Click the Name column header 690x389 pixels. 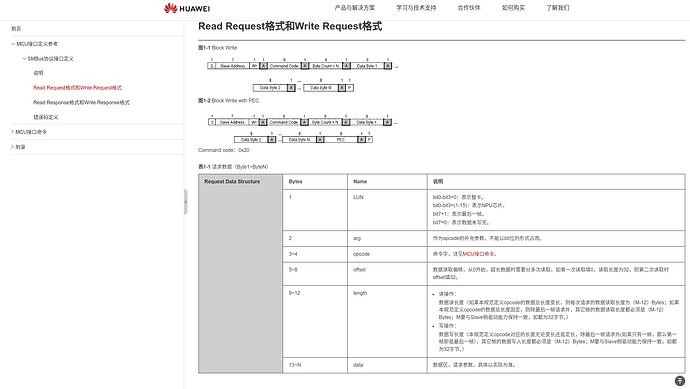point(387,182)
